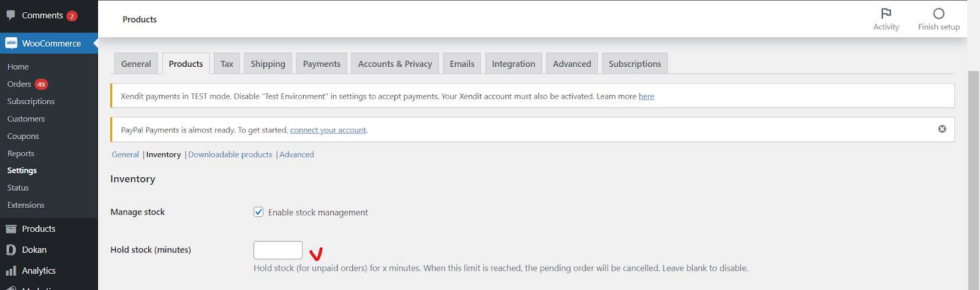The height and width of the screenshot is (290, 980).
Task: Select the Accounts & Privacy tab
Action: 395,64
